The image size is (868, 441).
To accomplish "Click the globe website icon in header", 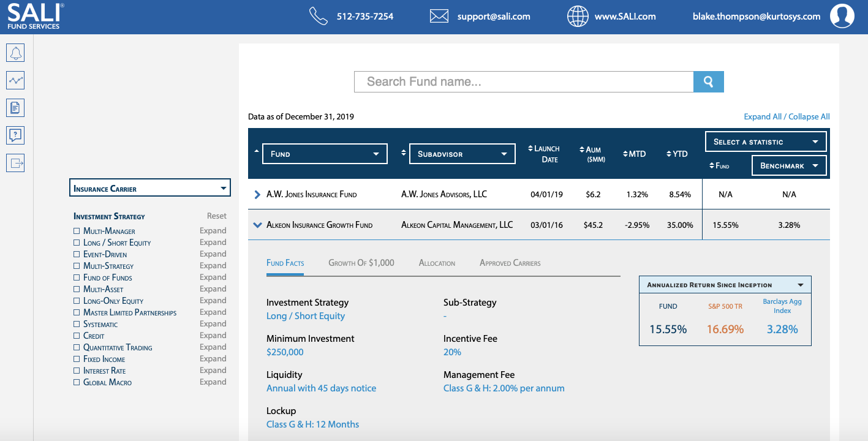I will [578, 17].
